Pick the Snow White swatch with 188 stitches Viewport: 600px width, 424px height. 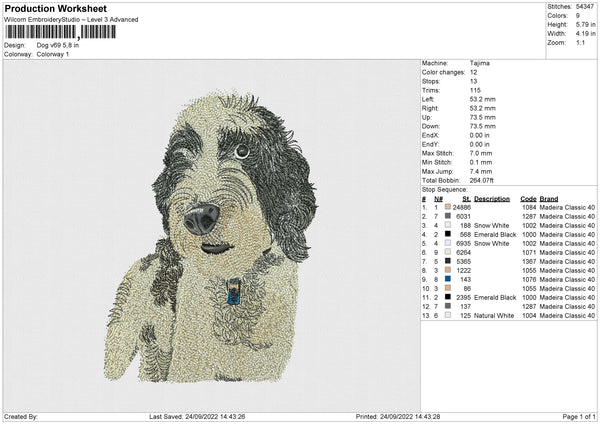pos(447,225)
